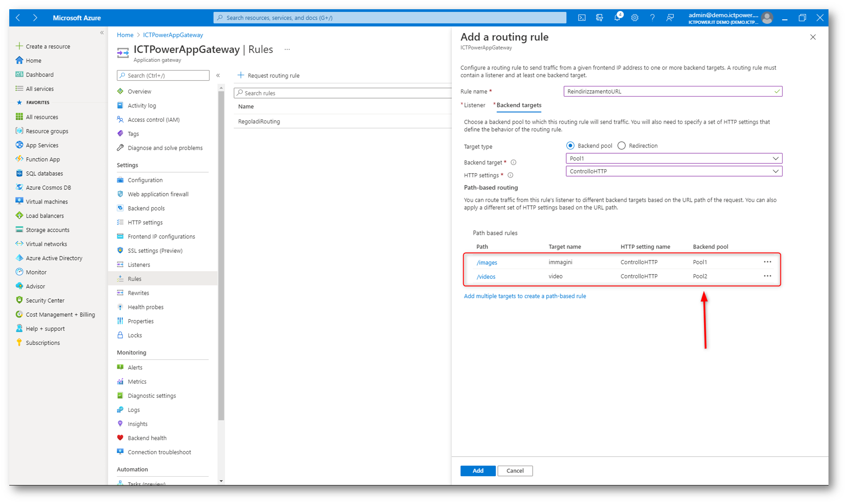847x504 pixels.
Task: Open ellipsis menu beside Rules title
Action: tap(287, 49)
